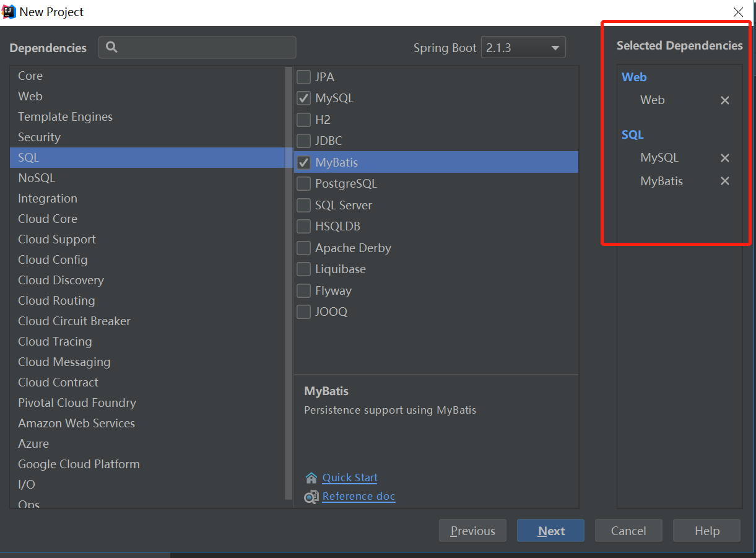Open Cloud Tracing category

tap(147, 341)
